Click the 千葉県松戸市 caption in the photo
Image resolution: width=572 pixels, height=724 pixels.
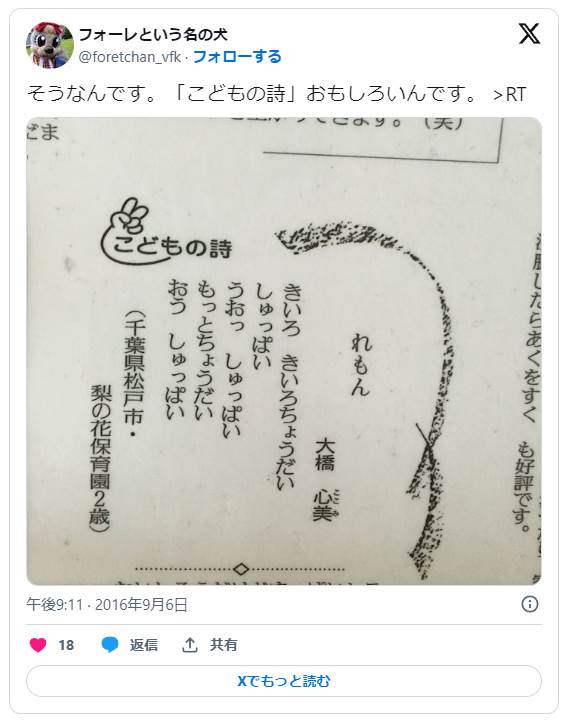click(x=133, y=368)
